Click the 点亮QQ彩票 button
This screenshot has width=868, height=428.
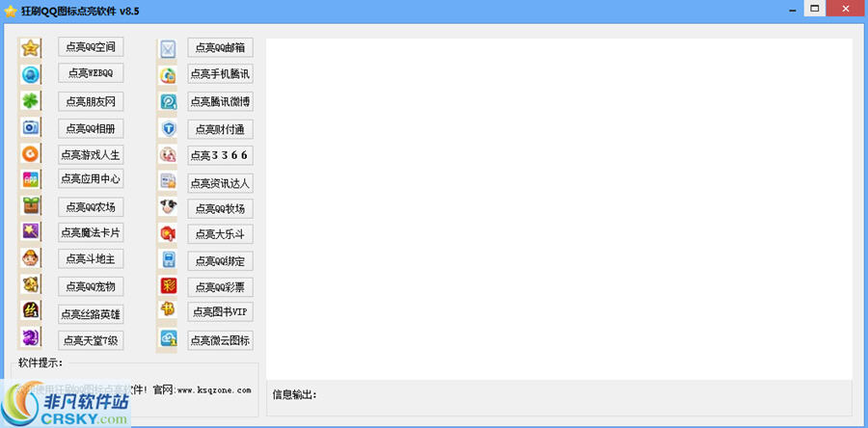220,287
